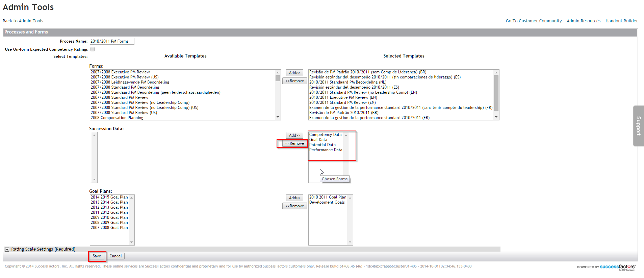Click Add>> button for Goal Plans

point(294,198)
